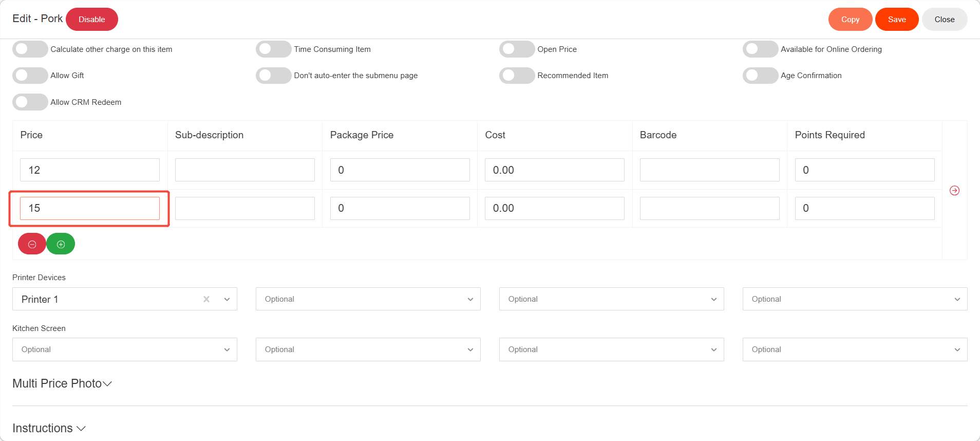Screen dimensions: 980x441
Task: Clear the Printer 1 selection with X
Action: click(x=206, y=299)
